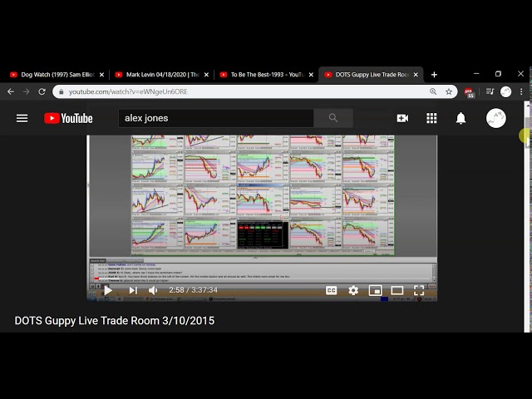Click the search field containing alex jones

[216, 118]
